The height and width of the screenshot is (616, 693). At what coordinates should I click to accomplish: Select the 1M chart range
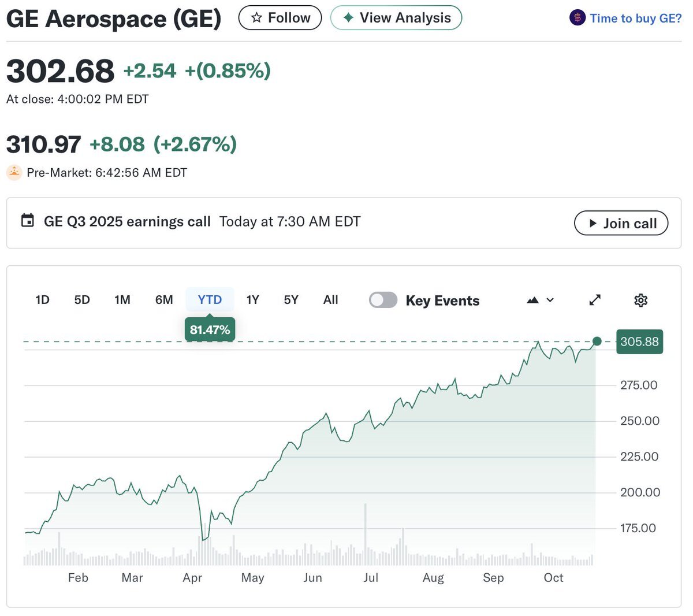pos(122,300)
